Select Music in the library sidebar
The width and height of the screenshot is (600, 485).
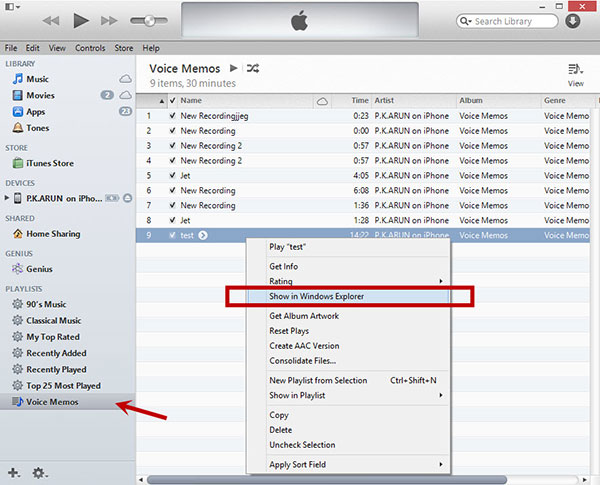[x=37, y=79]
